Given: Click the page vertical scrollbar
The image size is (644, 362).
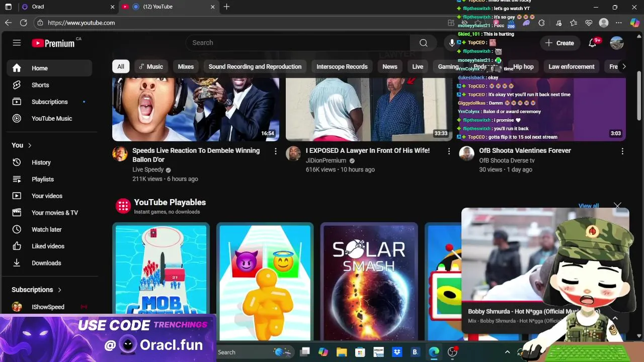Looking at the screenshot, I should click(x=639, y=96).
